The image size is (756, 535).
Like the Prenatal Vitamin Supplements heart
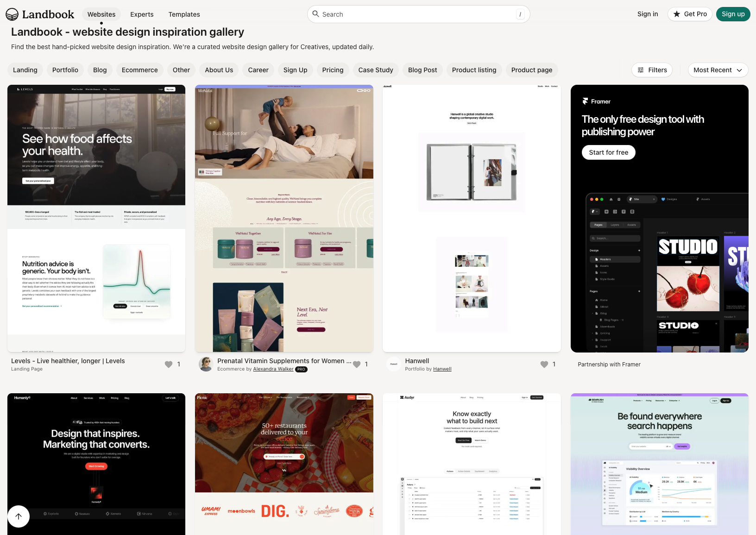tap(357, 365)
